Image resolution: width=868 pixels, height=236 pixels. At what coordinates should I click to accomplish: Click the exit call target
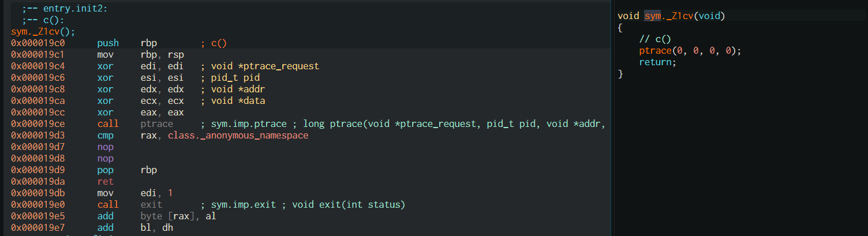tap(151, 205)
